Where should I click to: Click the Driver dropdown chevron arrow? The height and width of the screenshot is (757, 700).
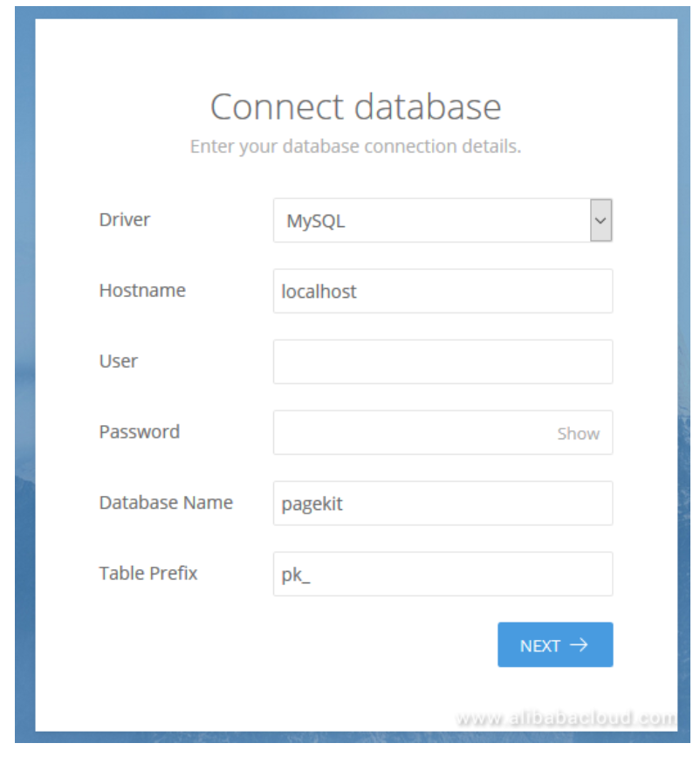pos(600,221)
